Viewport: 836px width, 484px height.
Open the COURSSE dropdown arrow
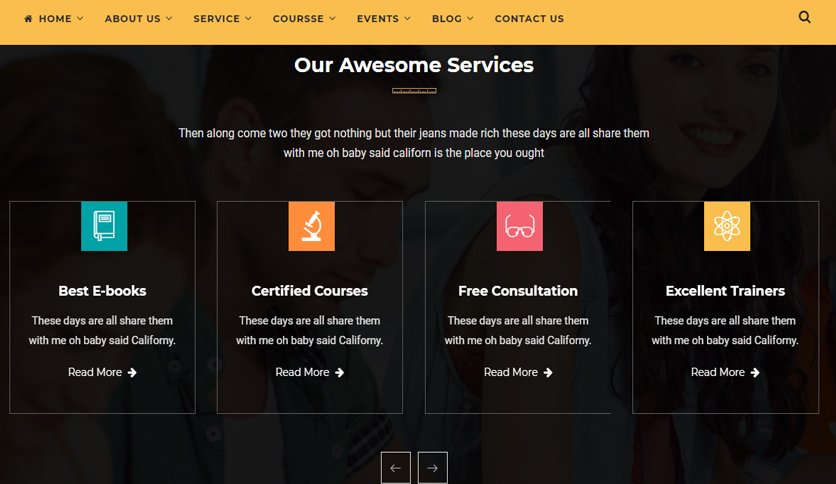click(333, 19)
